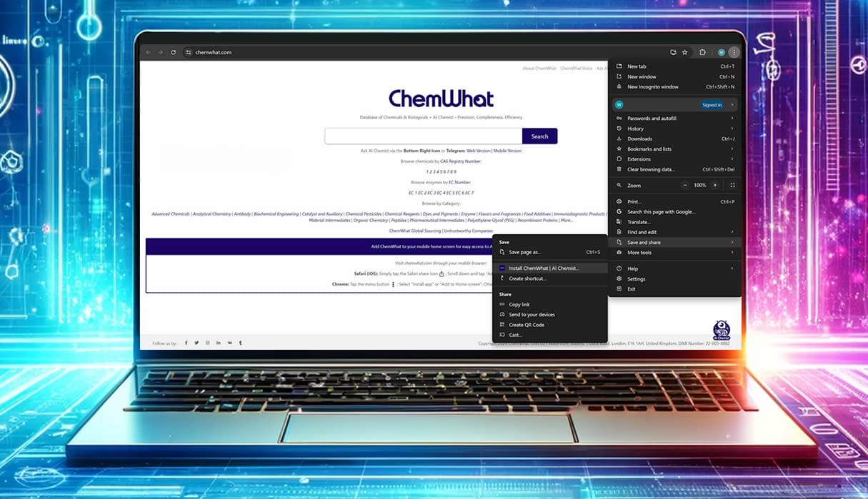Expand Find and edit submenu
This screenshot has height=499, width=868.
click(674, 232)
